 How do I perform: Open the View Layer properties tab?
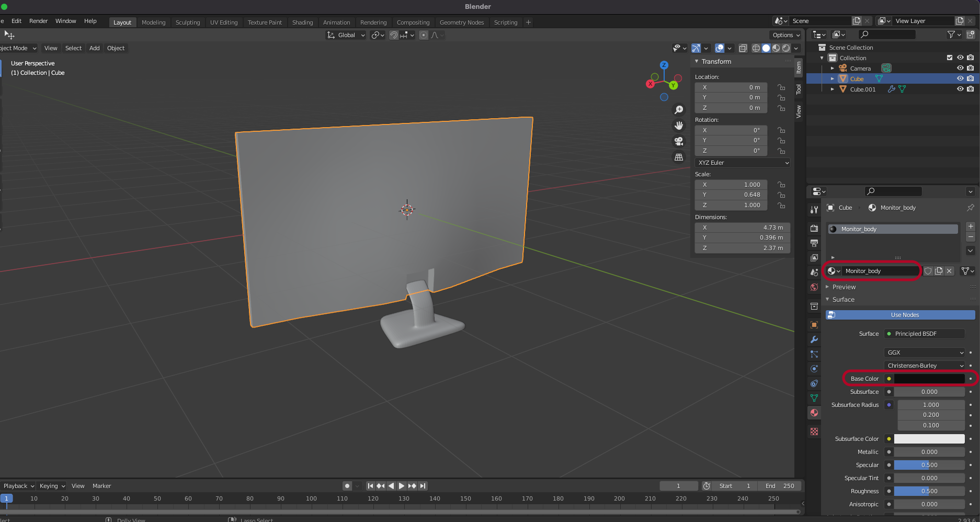[x=814, y=258]
